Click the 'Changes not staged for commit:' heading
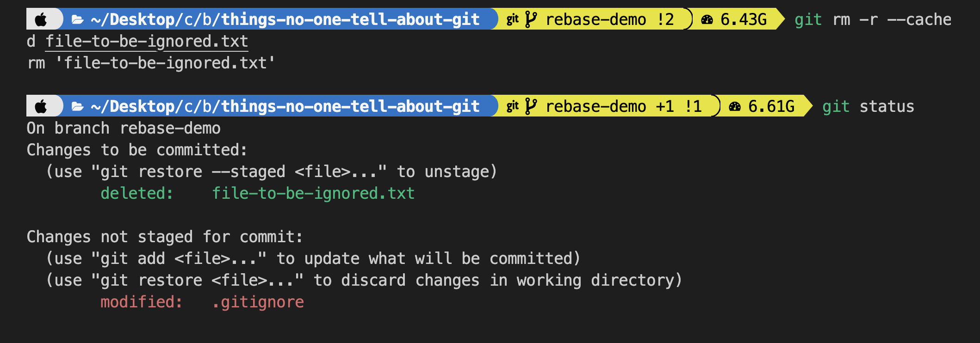The image size is (980, 343). pyautogui.click(x=165, y=237)
